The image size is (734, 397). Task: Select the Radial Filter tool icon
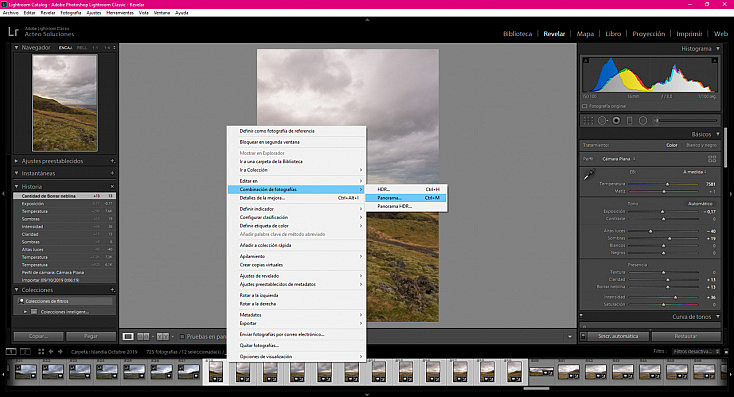[x=643, y=121]
